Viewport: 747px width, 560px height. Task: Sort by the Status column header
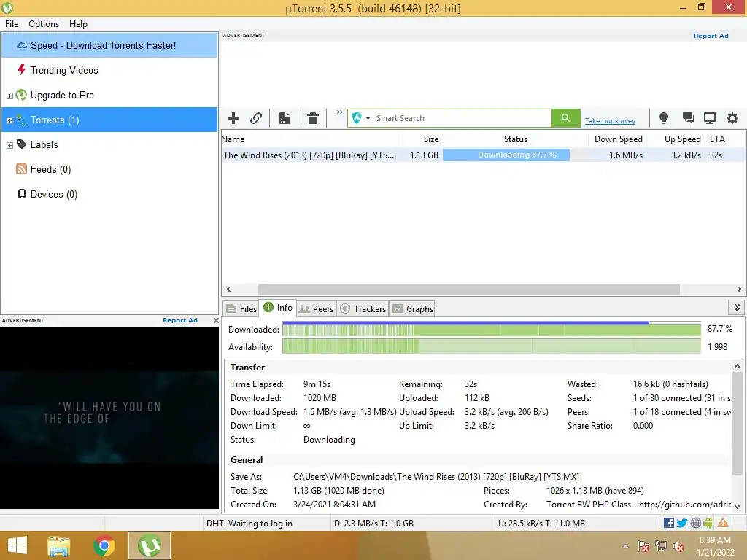pos(515,139)
